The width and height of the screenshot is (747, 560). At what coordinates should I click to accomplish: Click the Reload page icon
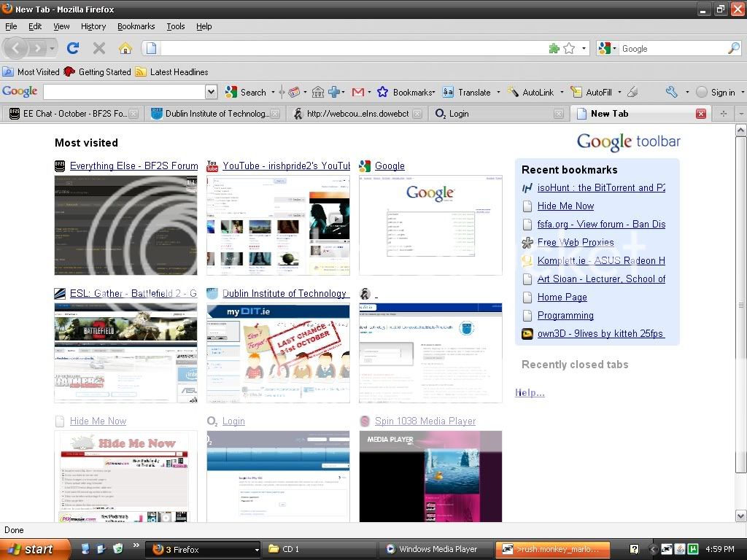[72, 48]
